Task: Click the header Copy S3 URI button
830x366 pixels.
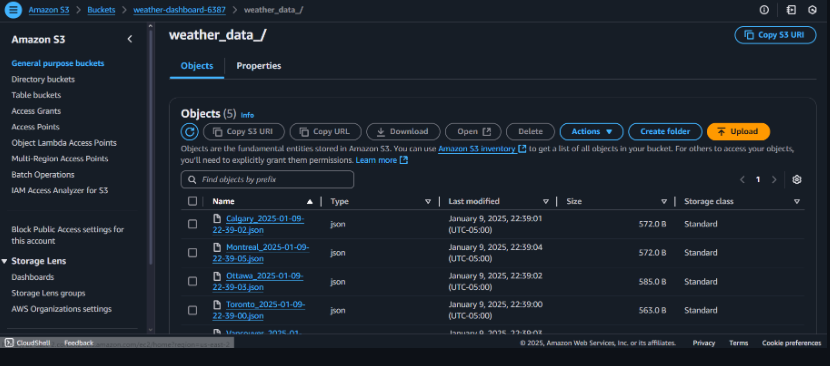Action: point(775,35)
